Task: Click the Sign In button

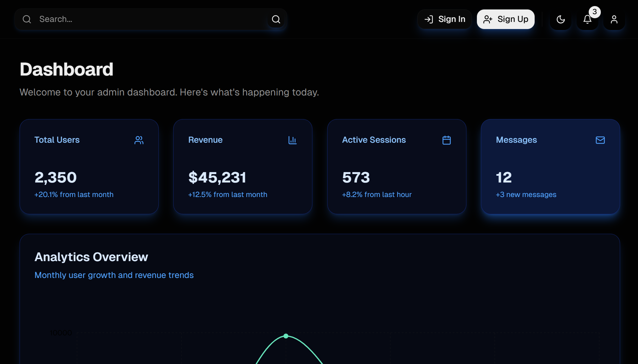Action: 444,19
